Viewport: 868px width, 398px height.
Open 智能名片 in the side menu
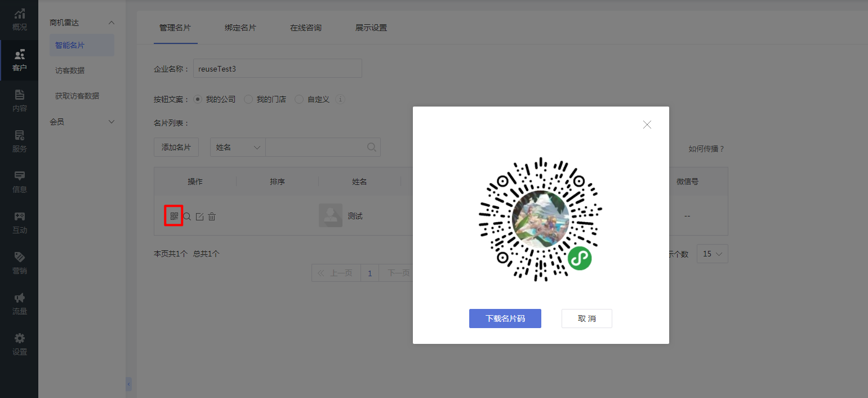pos(82,45)
